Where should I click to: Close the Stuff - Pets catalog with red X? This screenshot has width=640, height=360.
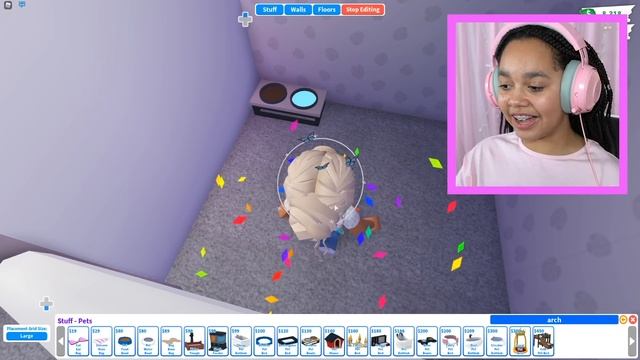633,320
